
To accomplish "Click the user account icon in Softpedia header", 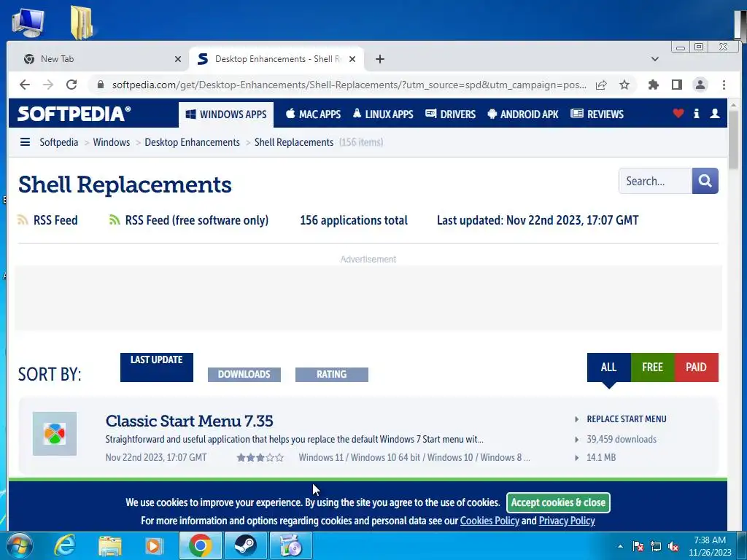I will click(715, 113).
